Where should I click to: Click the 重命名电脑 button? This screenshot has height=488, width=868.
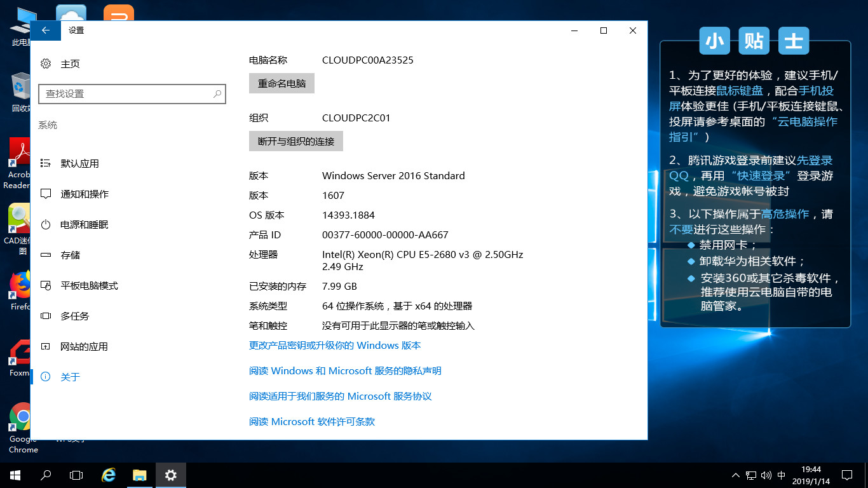click(281, 83)
